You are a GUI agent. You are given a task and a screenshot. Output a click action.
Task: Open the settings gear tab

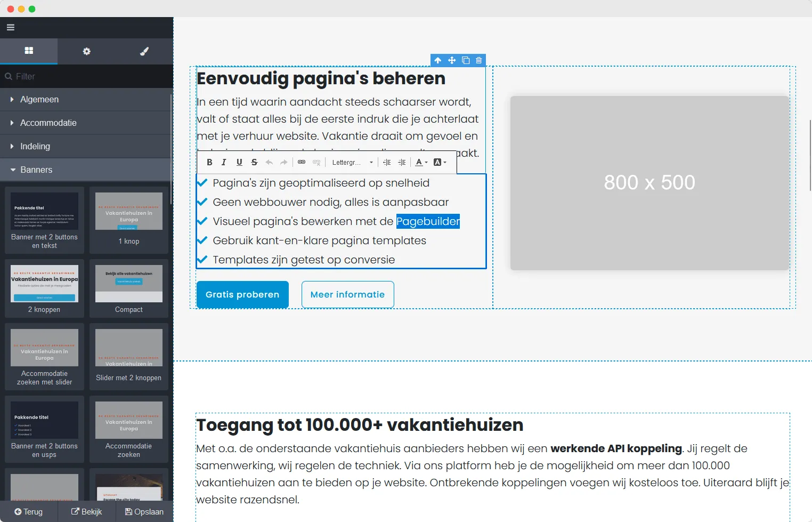pyautogui.click(x=86, y=51)
